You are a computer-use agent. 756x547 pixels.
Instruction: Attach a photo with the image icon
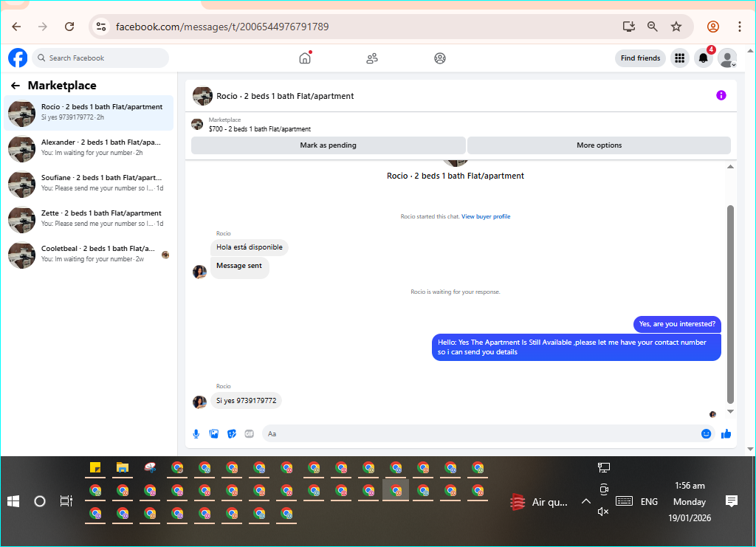(214, 434)
